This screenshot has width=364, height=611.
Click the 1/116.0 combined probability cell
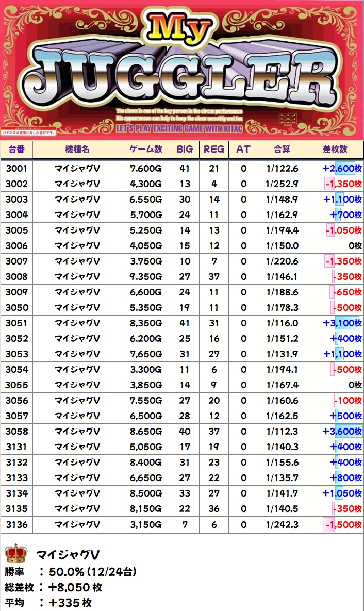[282, 323]
